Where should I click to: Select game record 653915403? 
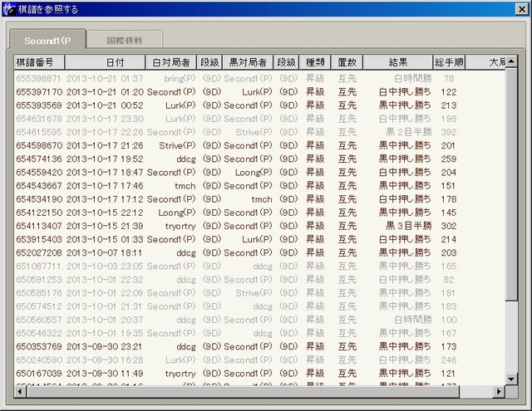(259, 239)
